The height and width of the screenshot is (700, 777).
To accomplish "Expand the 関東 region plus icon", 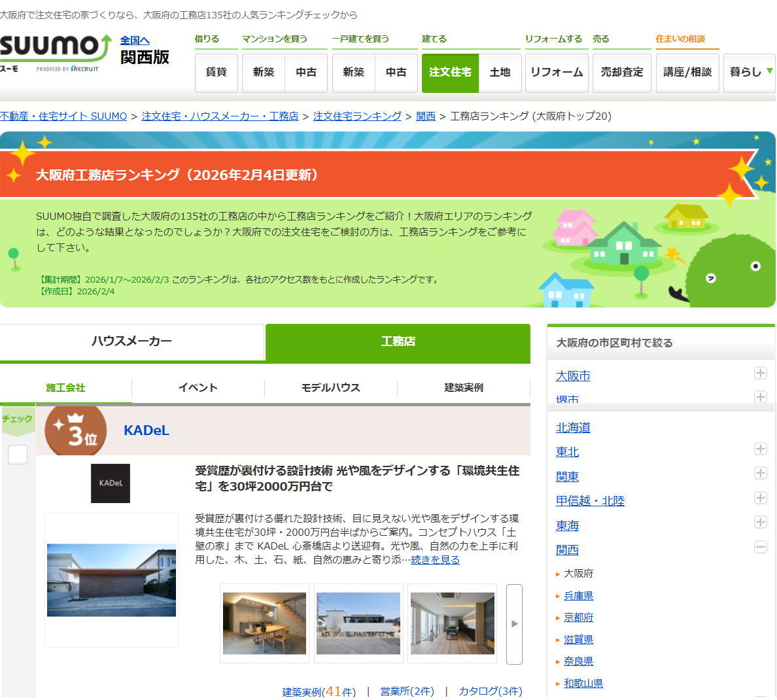I will click(760, 473).
